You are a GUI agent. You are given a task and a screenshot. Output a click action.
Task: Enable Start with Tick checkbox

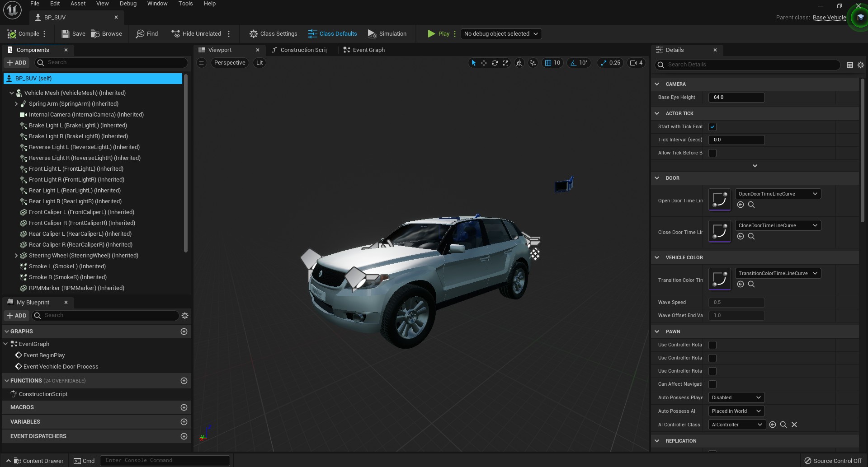(713, 126)
